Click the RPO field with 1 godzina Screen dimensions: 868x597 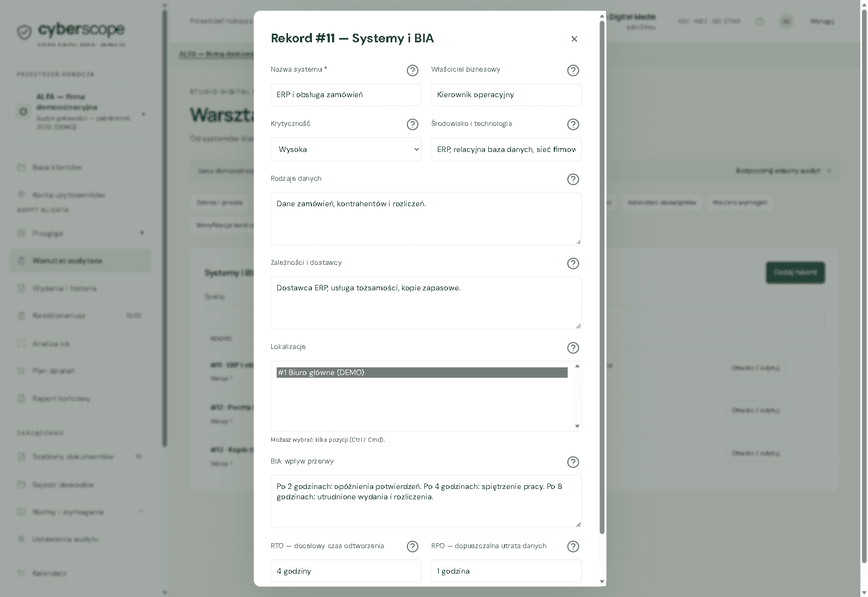506,571
